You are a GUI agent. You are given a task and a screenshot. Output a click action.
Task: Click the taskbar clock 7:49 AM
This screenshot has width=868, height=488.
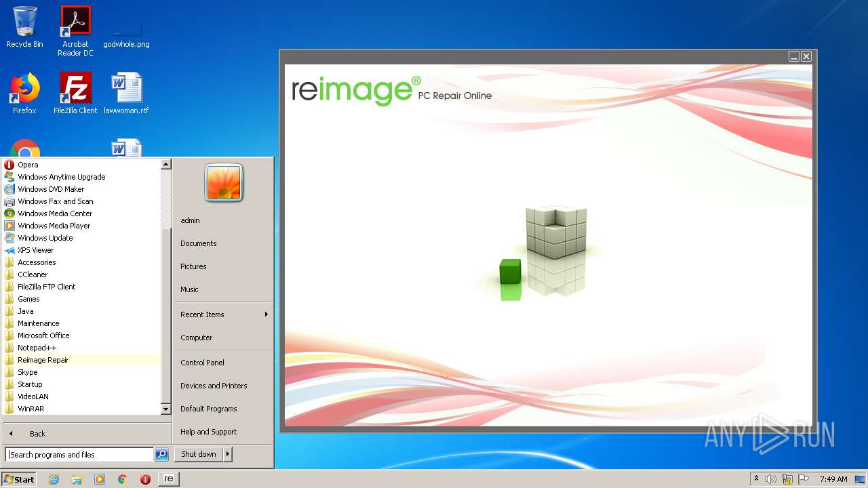833,479
